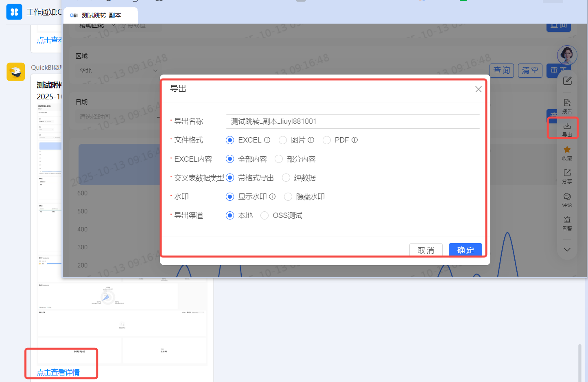Switch to the 测试跳转_副本 tab
Image resolution: width=588 pixels, height=382 pixels.
(101, 15)
